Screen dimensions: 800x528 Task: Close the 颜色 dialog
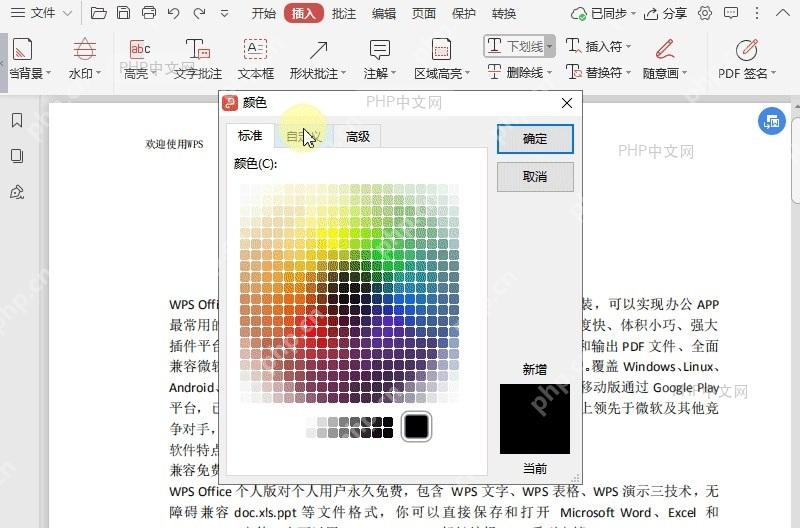tap(566, 103)
